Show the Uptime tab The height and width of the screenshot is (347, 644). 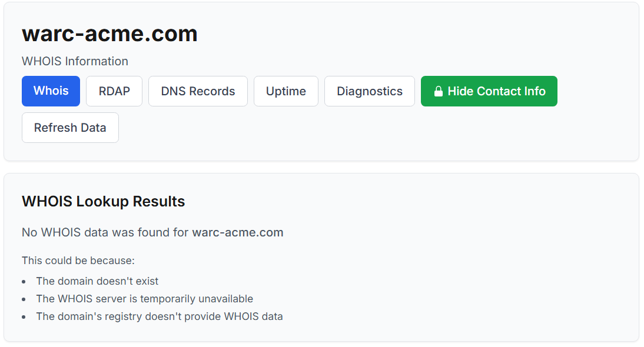286,91
